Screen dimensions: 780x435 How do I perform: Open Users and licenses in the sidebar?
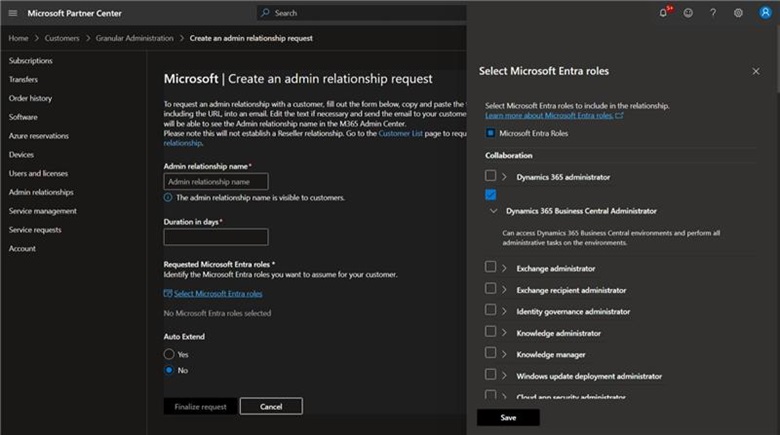pyautogui.click(x=38, y=173)
